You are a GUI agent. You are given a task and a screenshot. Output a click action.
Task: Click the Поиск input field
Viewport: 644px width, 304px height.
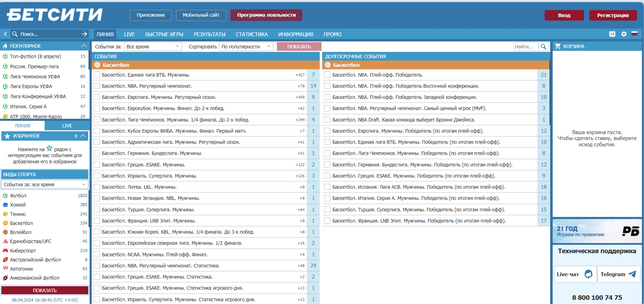pos(50,34)
